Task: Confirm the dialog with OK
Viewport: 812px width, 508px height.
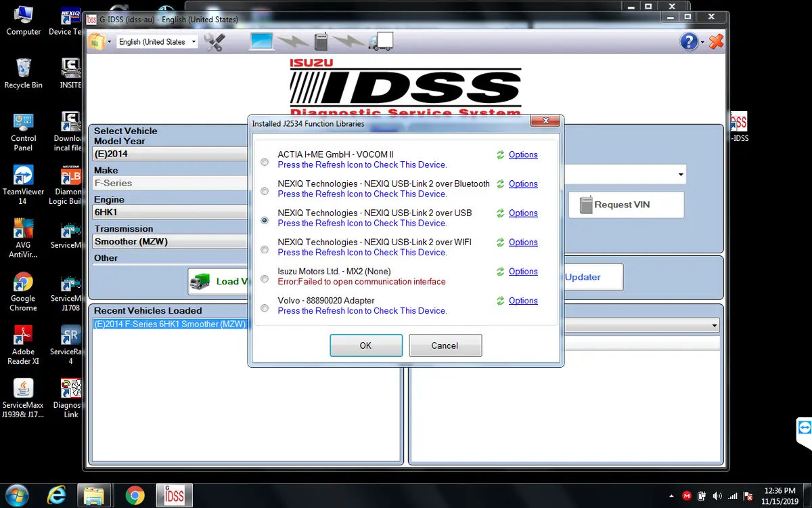Action: (366, 345)
